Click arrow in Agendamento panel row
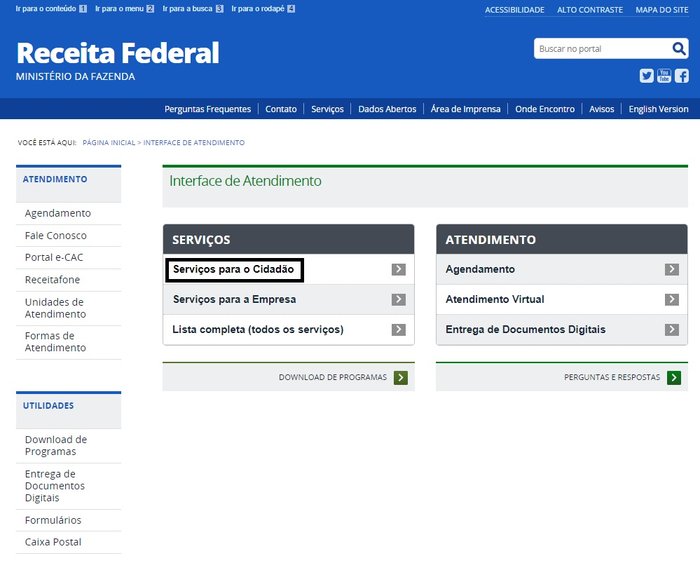The height and width of the screenshot is (570, 700). pyautogui.click(x=671, y=269)
